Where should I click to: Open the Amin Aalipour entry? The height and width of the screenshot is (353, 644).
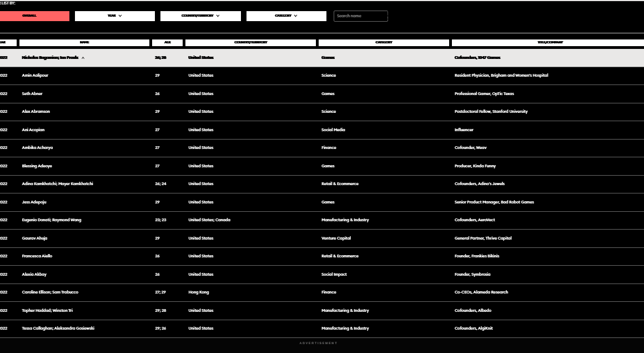tap(35, 76)
